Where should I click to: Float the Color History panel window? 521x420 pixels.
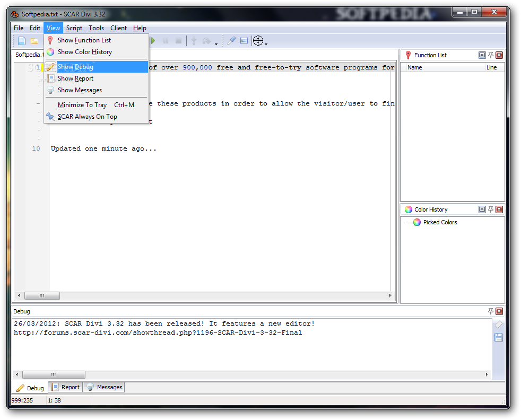point(482,209)
